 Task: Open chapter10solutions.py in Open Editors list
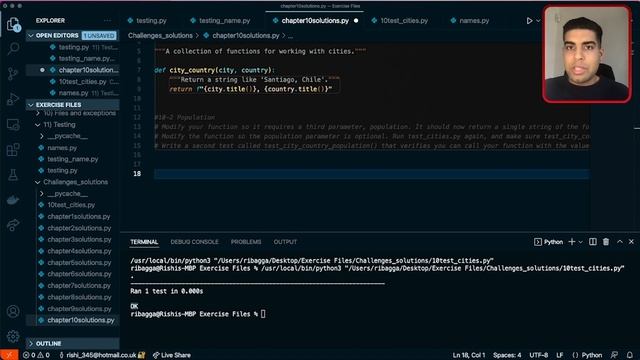tap(73, 70)
